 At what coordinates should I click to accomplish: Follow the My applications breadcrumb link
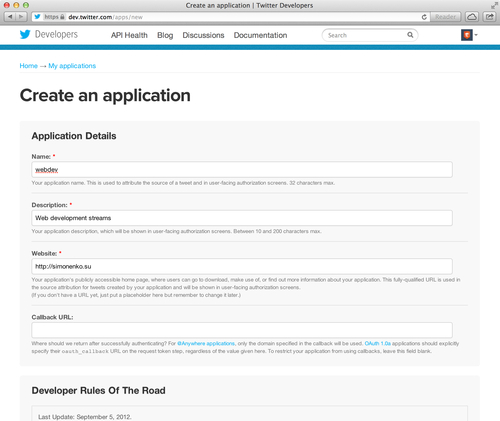[72, 66]
